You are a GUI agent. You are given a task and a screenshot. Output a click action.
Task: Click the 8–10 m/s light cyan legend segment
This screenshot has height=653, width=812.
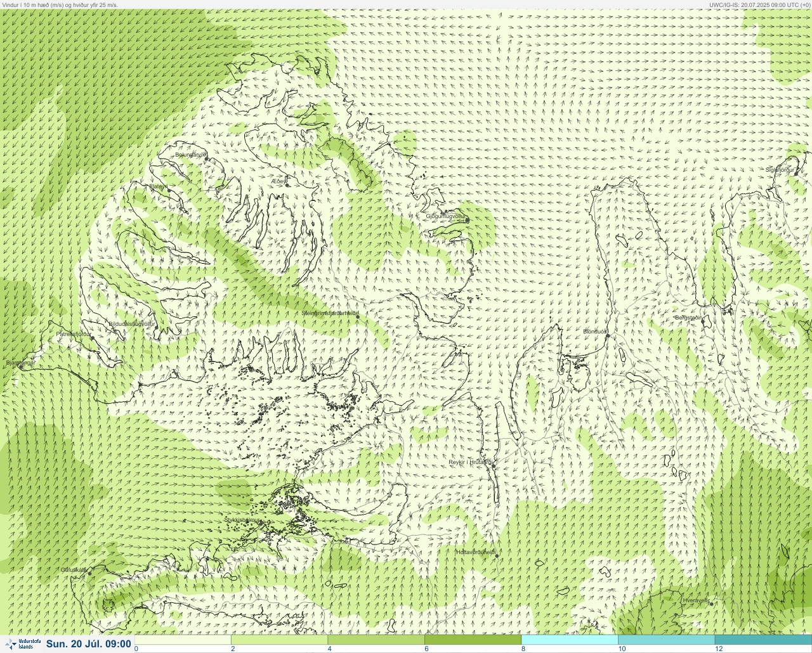[570, 640]
